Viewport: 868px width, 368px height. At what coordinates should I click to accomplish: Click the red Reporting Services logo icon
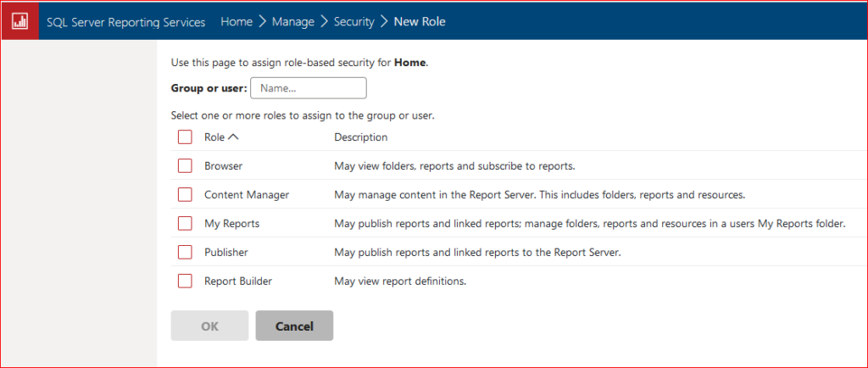click(19, 22)
